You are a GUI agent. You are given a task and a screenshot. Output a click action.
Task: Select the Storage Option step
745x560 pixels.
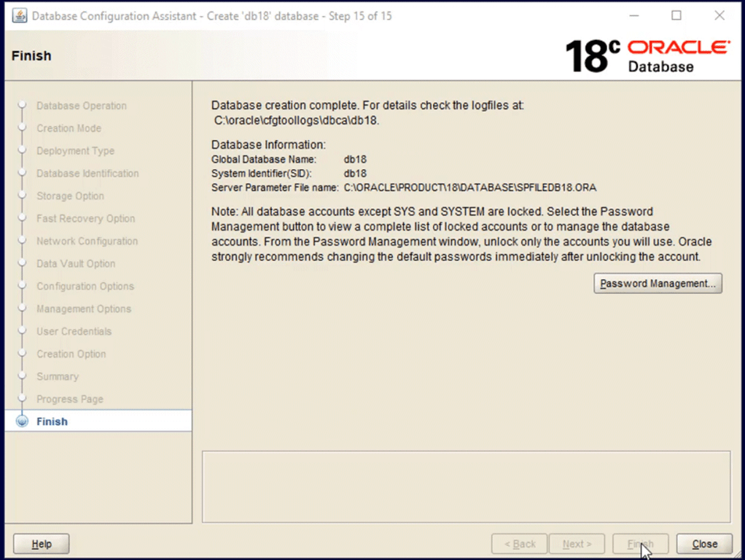pyautogui.click(x=70, y=196)
